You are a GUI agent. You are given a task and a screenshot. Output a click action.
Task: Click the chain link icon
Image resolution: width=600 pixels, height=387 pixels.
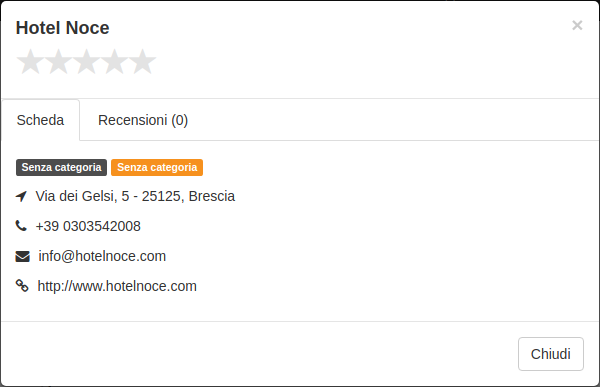coord(22,286)
